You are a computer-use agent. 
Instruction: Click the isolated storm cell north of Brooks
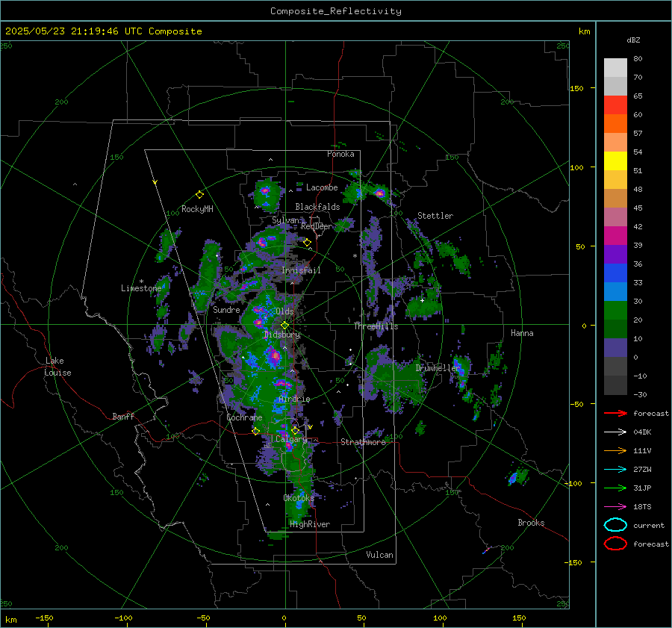(x=517, y=476)
